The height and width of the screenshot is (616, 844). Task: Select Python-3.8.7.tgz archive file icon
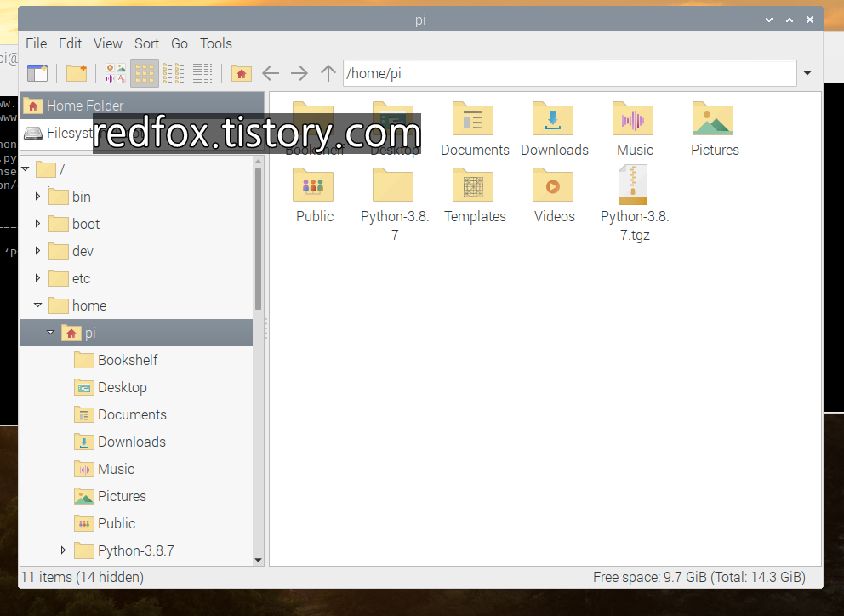633,185
